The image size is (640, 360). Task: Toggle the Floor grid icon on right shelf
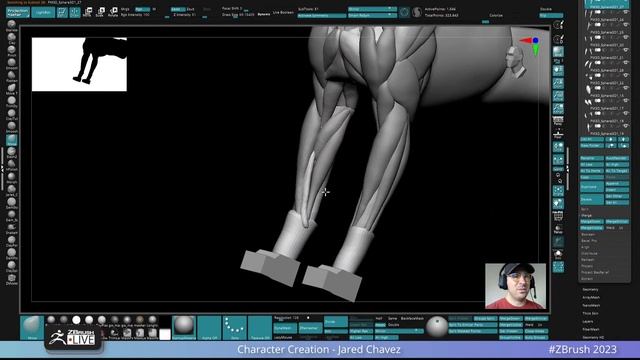(x=558, y=133)
